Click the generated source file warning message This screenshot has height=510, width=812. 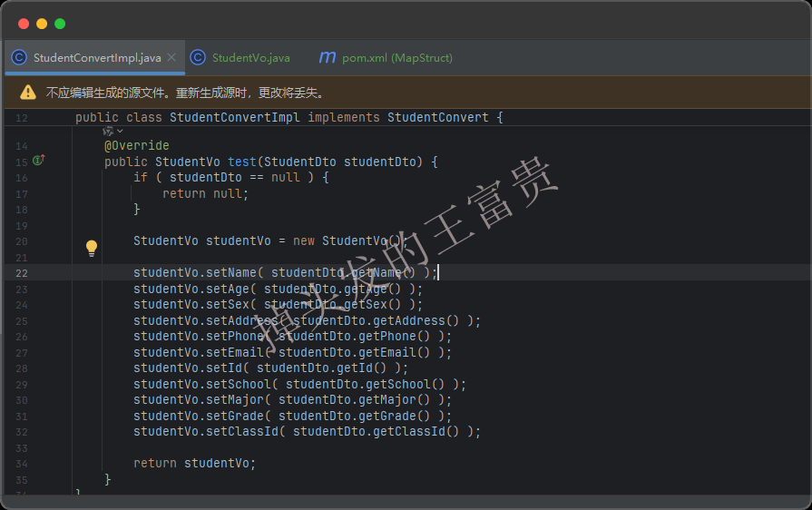click(186, 93)
